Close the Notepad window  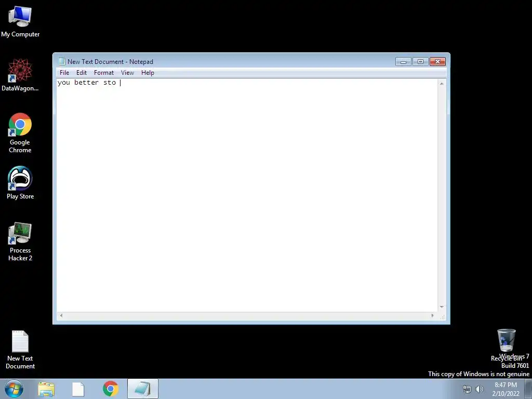coord(437,62)
